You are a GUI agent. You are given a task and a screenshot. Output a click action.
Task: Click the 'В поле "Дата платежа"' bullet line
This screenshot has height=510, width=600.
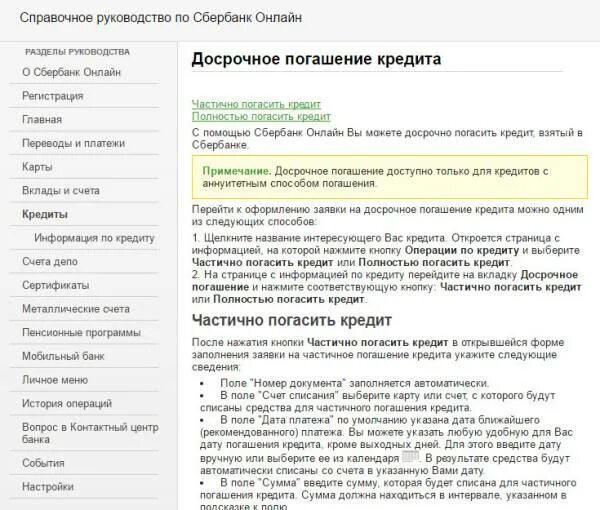point(386,445)
